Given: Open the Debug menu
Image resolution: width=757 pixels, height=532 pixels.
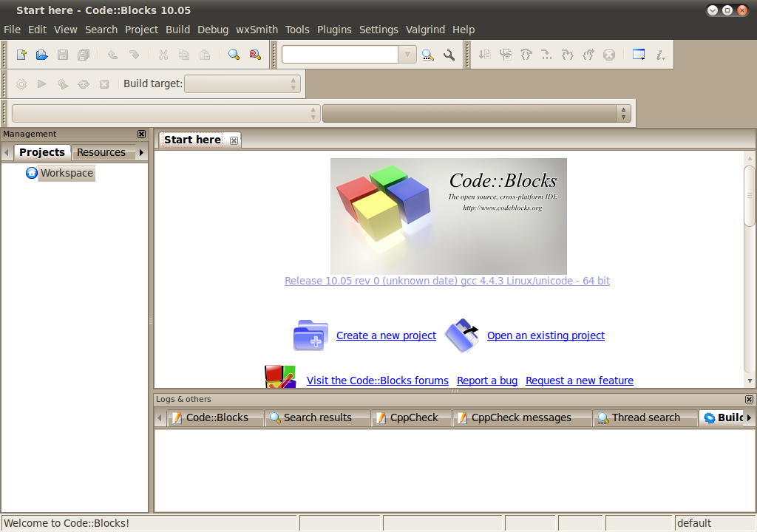Looking at the screenshot, I should pyautogui.click(x=212, y=30).
